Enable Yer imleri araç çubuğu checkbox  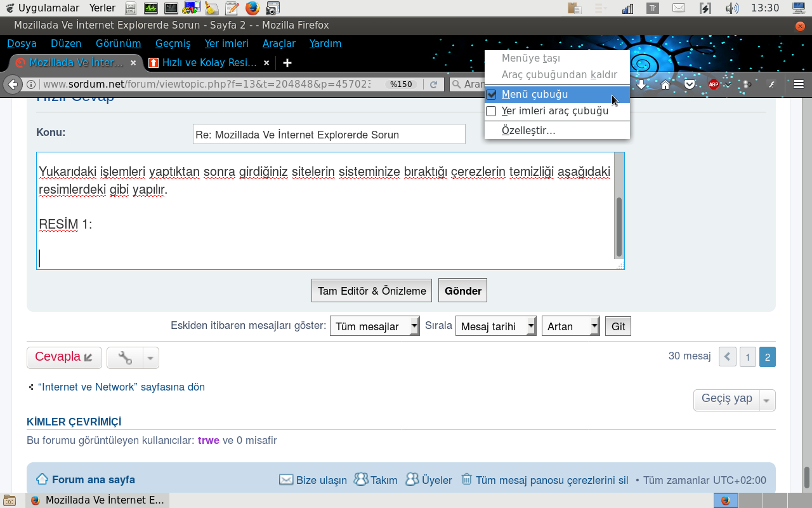(491, 111)
